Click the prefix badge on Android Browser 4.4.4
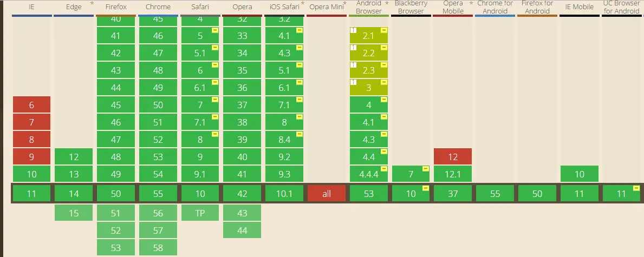Image resolution: width=644 pixels, height=257 pixels. [383, 168]
